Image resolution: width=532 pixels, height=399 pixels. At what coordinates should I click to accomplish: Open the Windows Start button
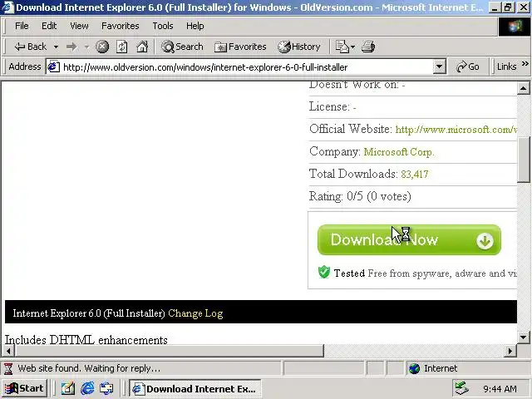click(x=24, y=388)
